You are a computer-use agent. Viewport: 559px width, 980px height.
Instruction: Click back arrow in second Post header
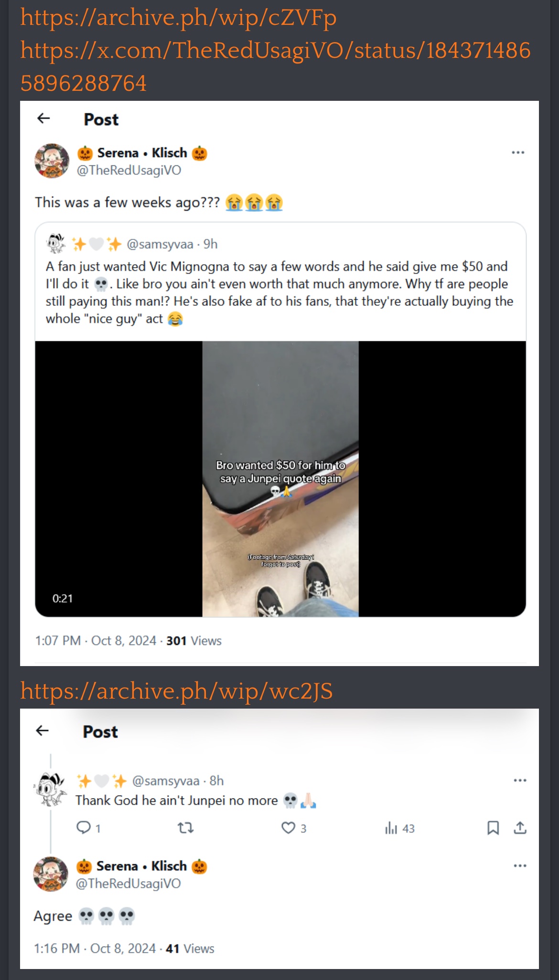pos(43,731)
